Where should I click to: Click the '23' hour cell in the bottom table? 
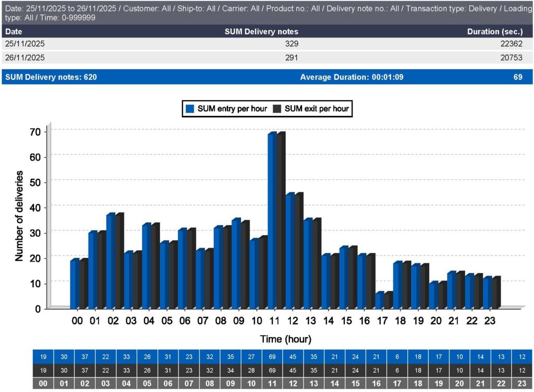tap(522, 384)
